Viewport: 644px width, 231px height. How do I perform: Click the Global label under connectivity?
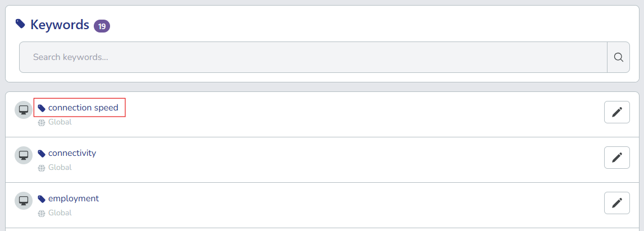click(60, 168)
